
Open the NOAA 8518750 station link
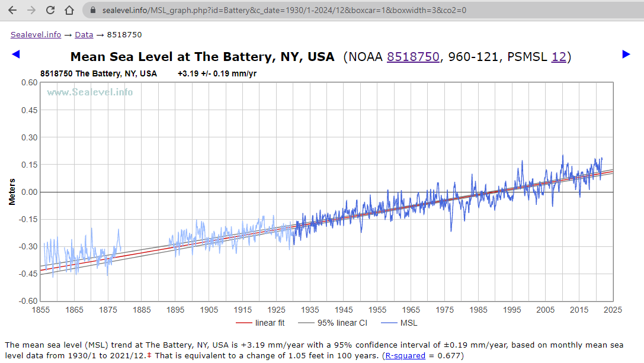point(413,57)
